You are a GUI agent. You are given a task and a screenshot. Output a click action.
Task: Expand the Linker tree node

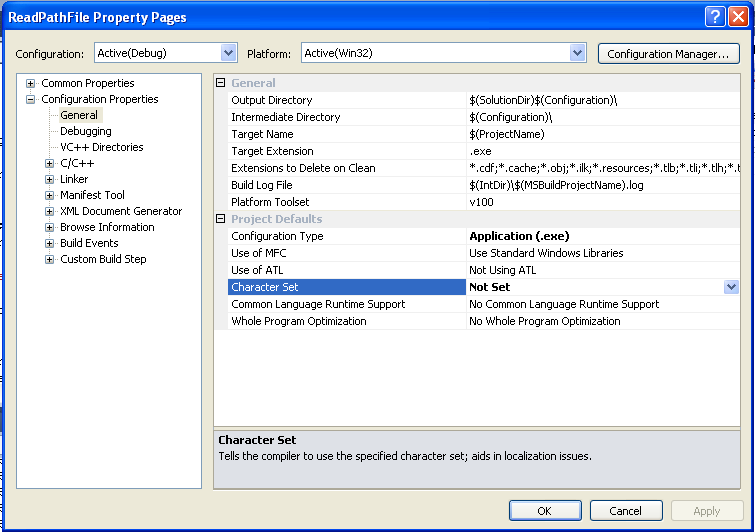click(x=49, y=179)
